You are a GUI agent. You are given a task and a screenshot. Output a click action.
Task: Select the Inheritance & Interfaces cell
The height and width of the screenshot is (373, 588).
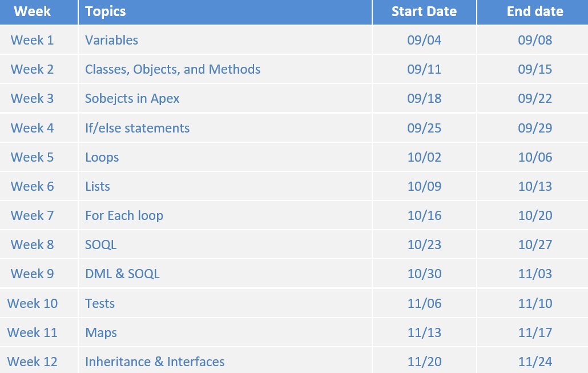(x=155, y=362)
